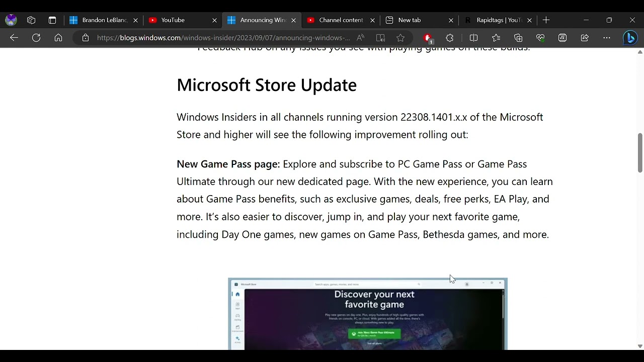Open the Favorites list icon
Viewport: 644px width, 362px height.
pyautogui.click(x=496, y=38)
